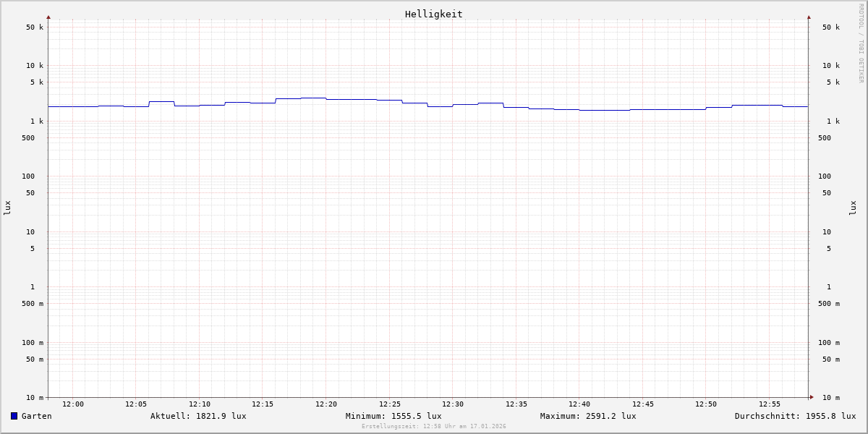
Task: Select the Maximum 2591.2 lux value
Action: [588, 416]
